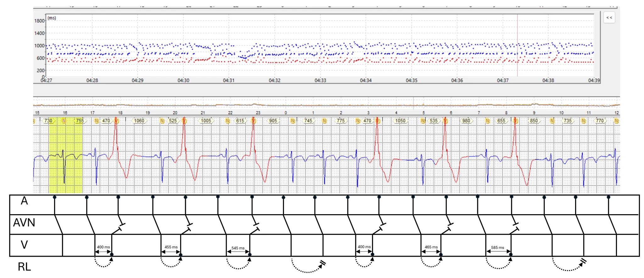Select the 770 RR interval label
644x278 pixels.
(x=600, y=121)
